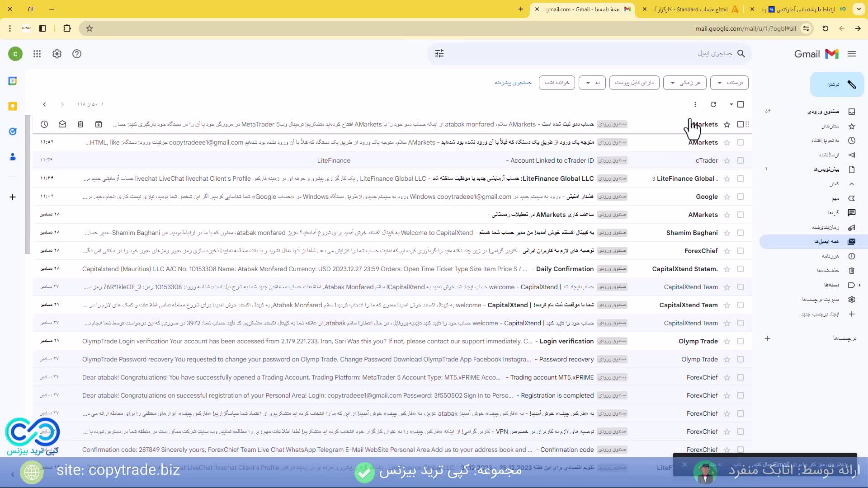868x488 pixels.
Task: Open the هر زمانی date filter dropdown
Action: click(685, 82)
